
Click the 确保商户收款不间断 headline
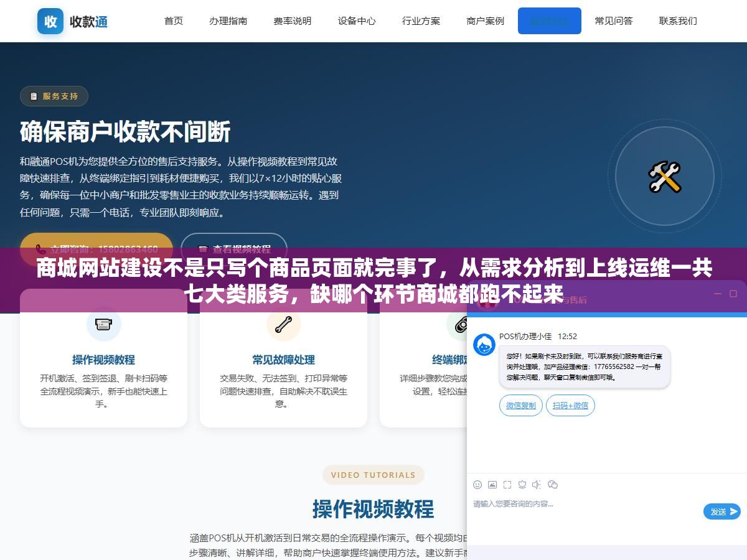[x=125, y=131]
